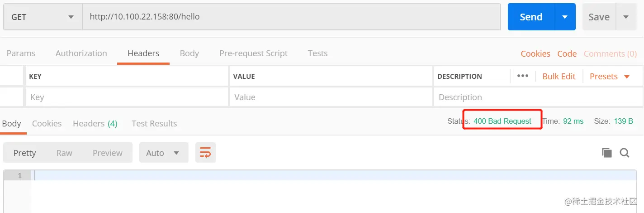Click the header Key input field
The image size is (644, 213).
[127, 97]
